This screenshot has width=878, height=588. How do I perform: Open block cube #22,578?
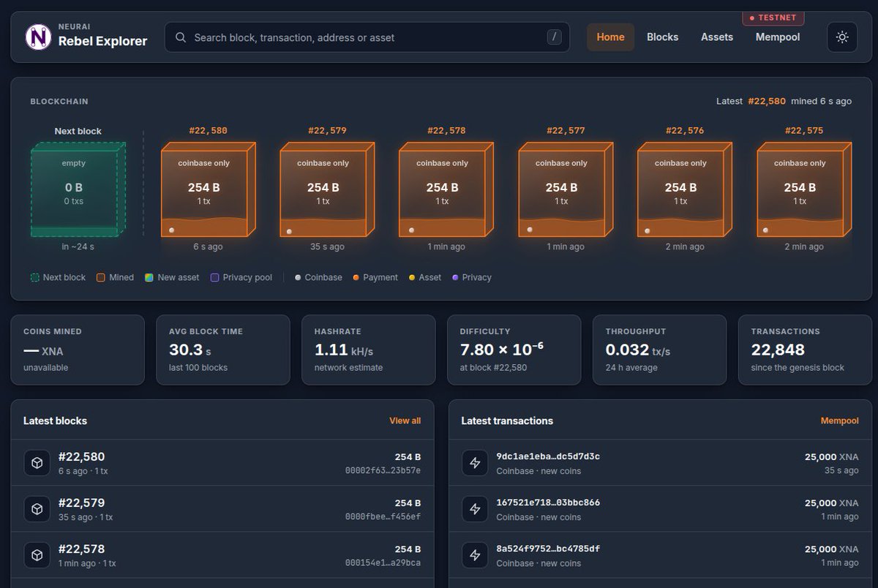(447, 189)
